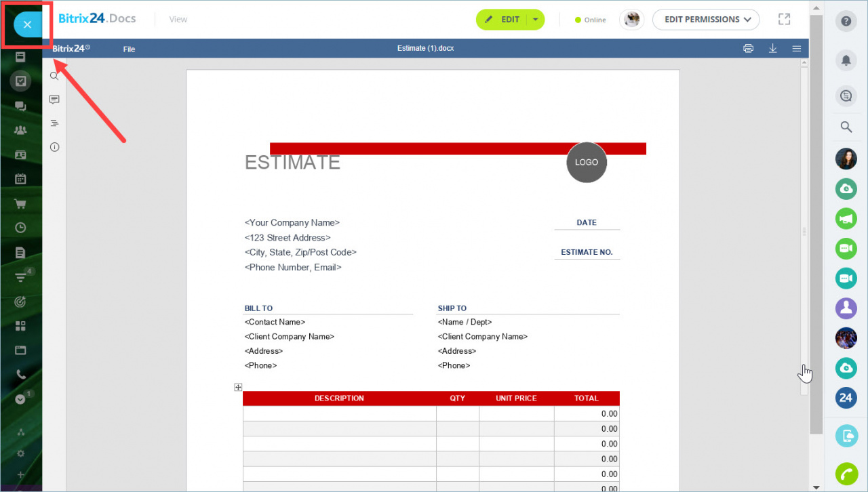Click the DESCRIPTION column header
Viewport: 868px width, 492px height.
click(x=339, y=398)
